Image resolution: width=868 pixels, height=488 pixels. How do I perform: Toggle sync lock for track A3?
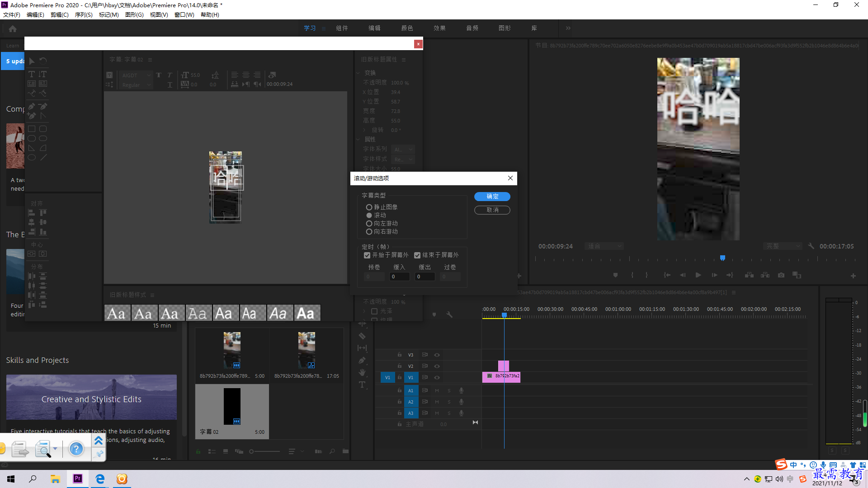425,413
